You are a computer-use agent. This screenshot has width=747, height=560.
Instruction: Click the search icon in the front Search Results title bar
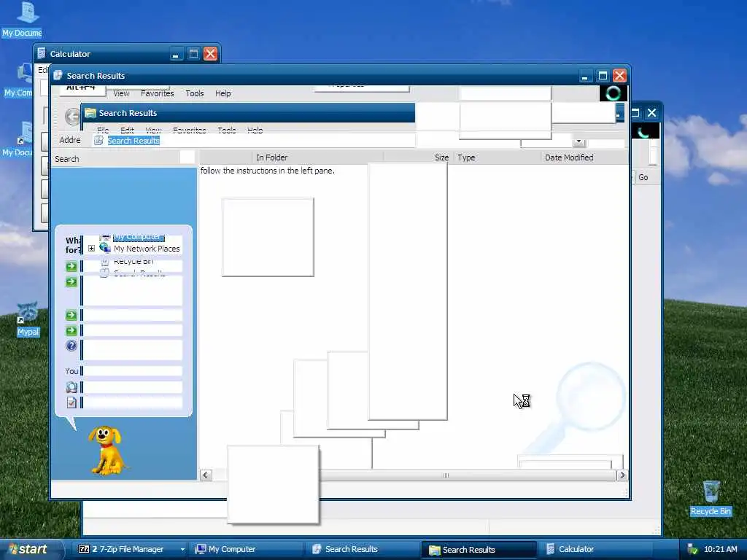58,75
